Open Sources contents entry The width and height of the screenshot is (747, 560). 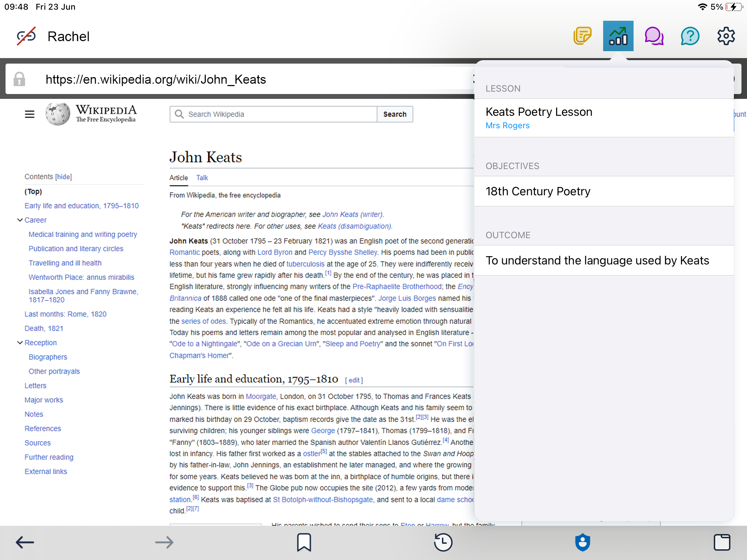37,443
